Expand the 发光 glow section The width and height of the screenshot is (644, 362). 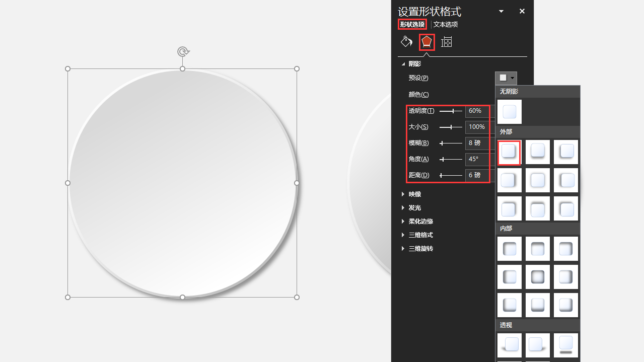(414, 207)
